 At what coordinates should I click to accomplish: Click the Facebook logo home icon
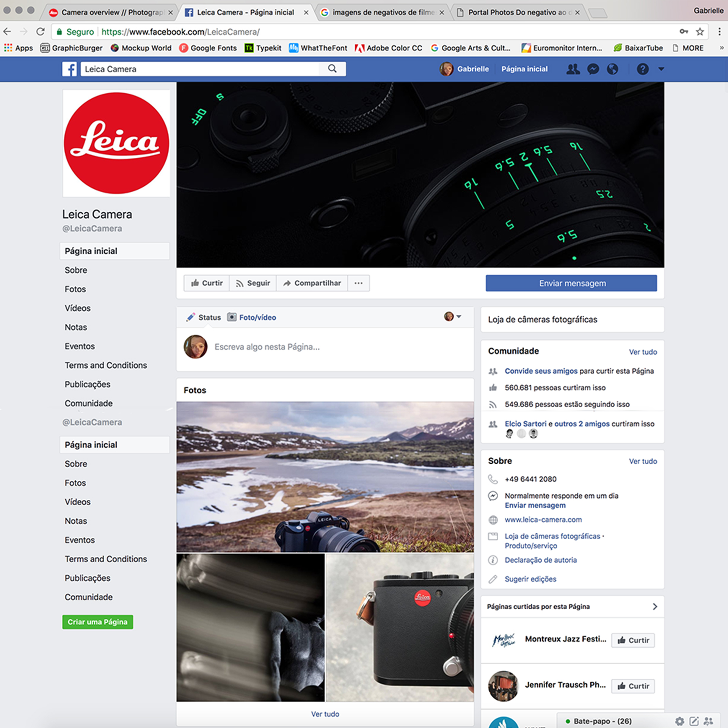click(69, 69)
